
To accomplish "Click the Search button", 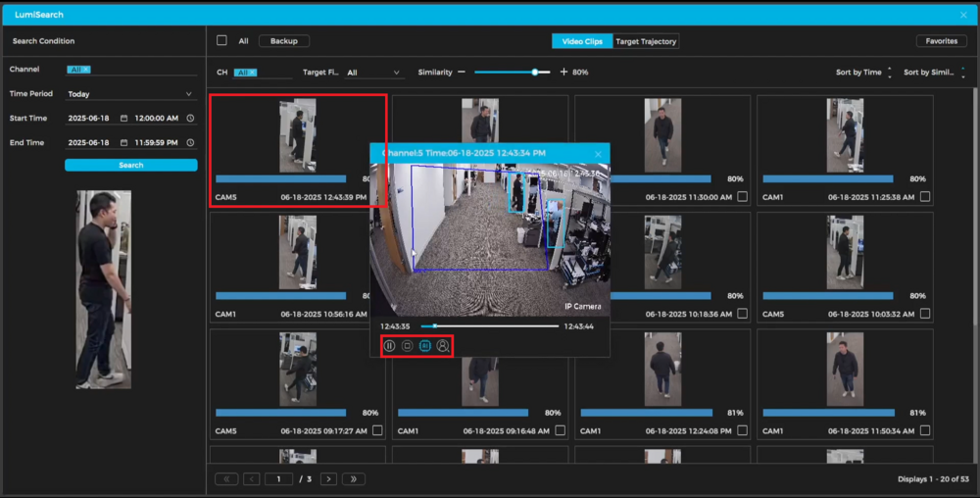I will coord(130,166).
